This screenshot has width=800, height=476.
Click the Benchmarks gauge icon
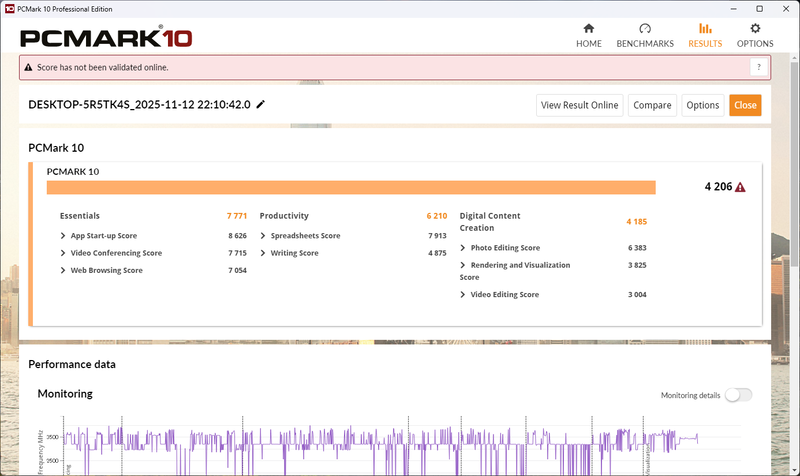coord(645,28)
